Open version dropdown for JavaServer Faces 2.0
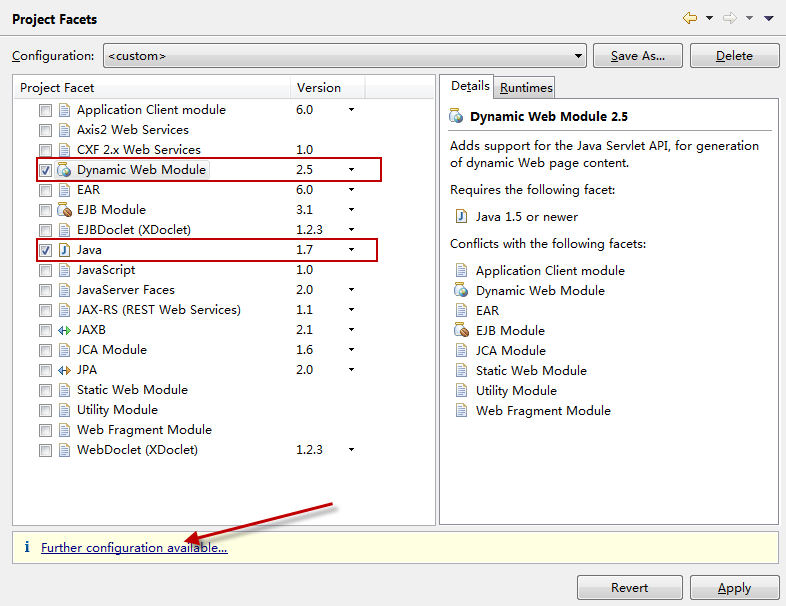The height and width of the screenshot is (606, 786). 351,290
